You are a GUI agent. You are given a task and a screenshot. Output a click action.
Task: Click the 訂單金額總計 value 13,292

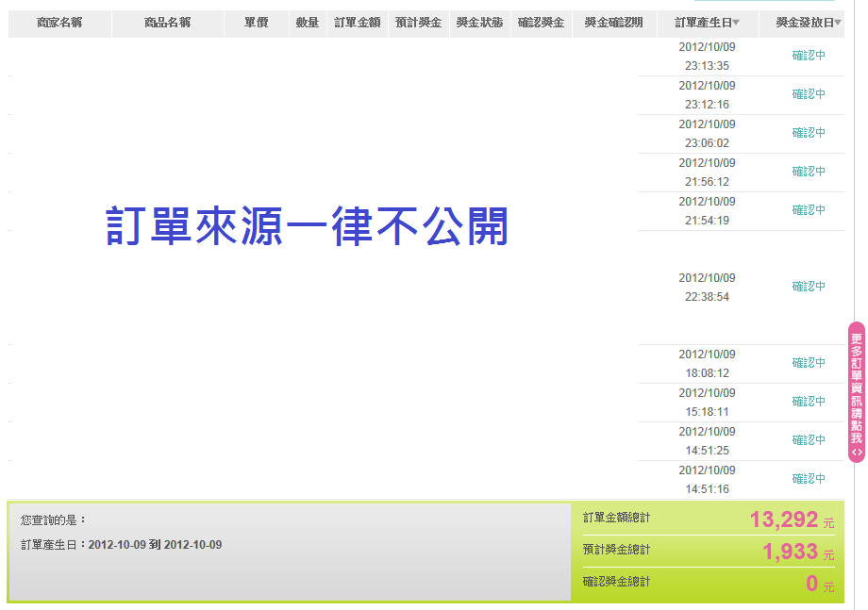pyautogui.click(x=784, y=519)
